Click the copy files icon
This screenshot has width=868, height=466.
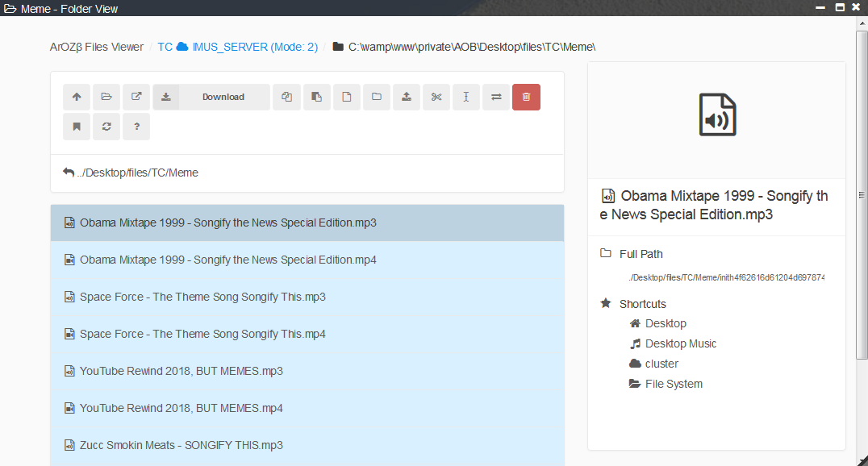pyautogui.click(x=286, y=97)
